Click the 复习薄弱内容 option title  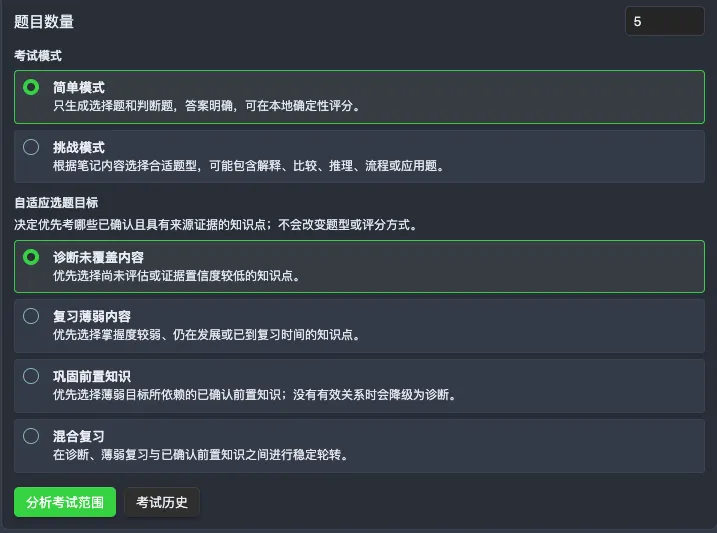[x=92, y=316]
